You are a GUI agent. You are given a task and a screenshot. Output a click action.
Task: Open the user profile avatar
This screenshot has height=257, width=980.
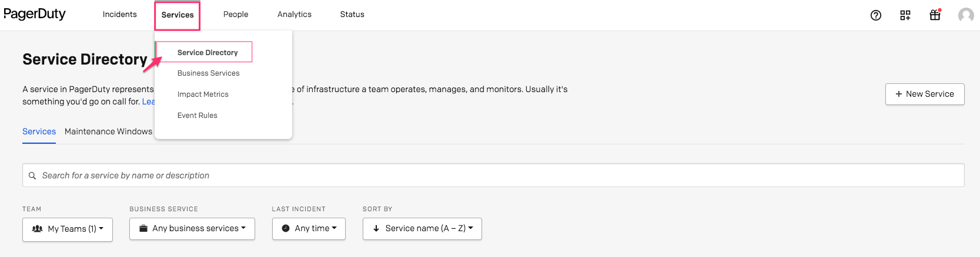(x=965, y=15)
